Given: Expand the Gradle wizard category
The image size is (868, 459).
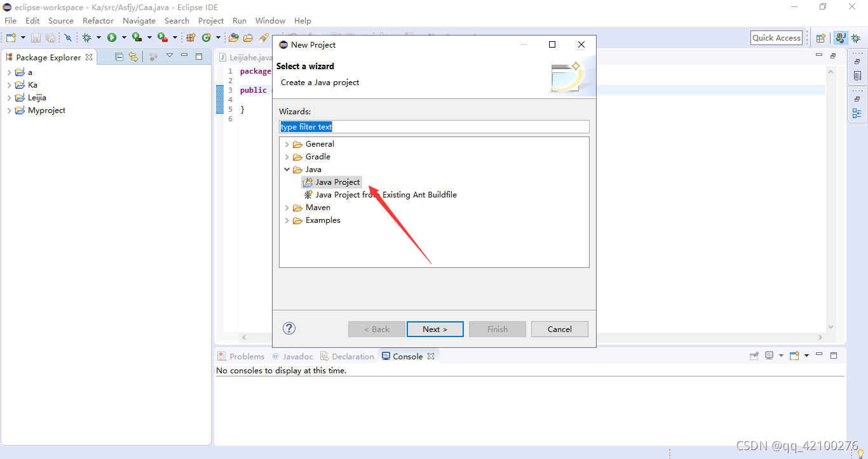Looking at the screenshot, I should click(x=287, y=157).
